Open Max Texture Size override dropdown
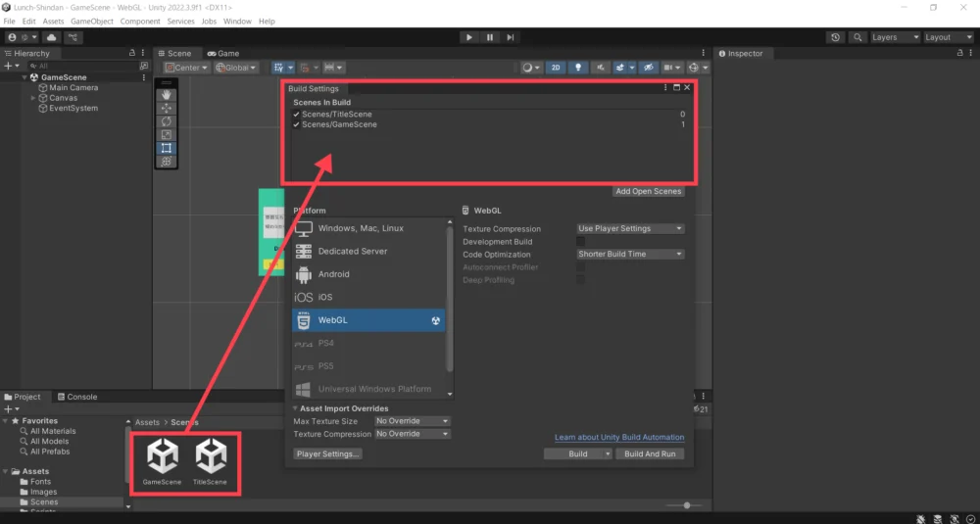The height and width of the screenshot is (524, 980). point(412,421)
